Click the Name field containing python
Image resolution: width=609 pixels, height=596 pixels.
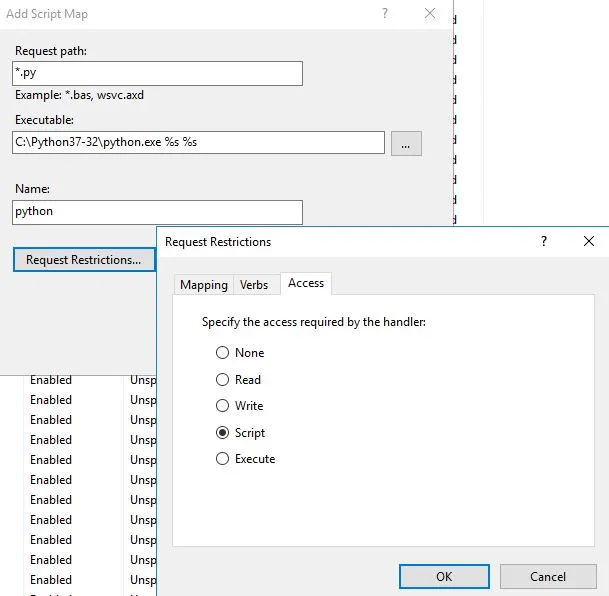point(157,212)
